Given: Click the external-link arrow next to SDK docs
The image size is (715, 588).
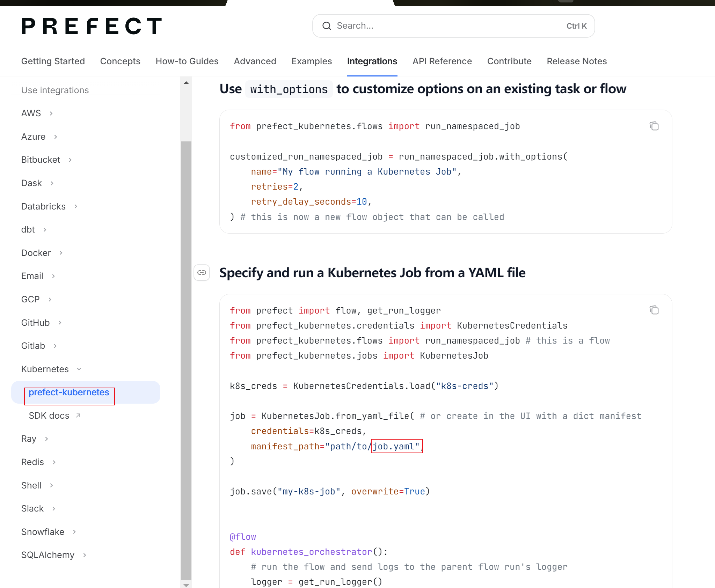Looking at the screenshot, I should 78,416.
